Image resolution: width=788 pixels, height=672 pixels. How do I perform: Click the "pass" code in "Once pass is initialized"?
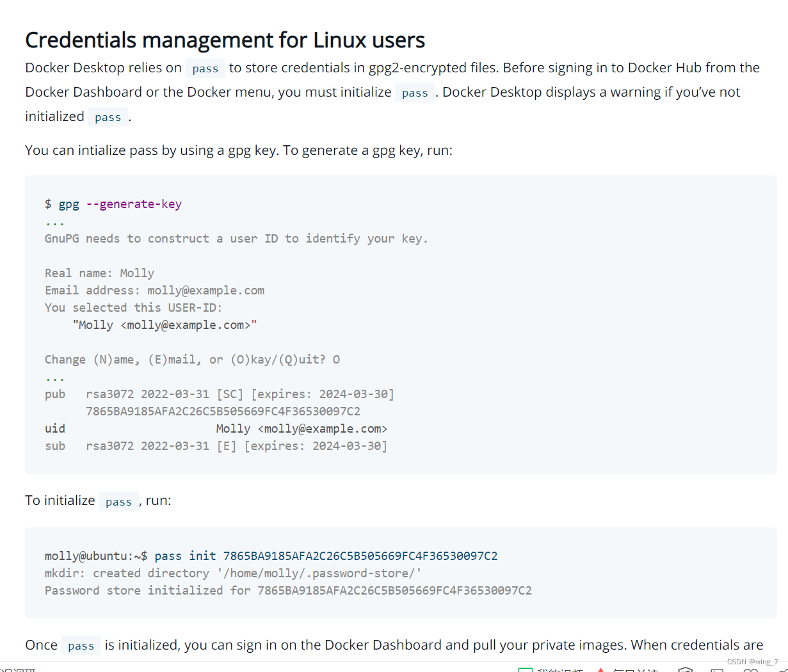[x=81, y=646]
